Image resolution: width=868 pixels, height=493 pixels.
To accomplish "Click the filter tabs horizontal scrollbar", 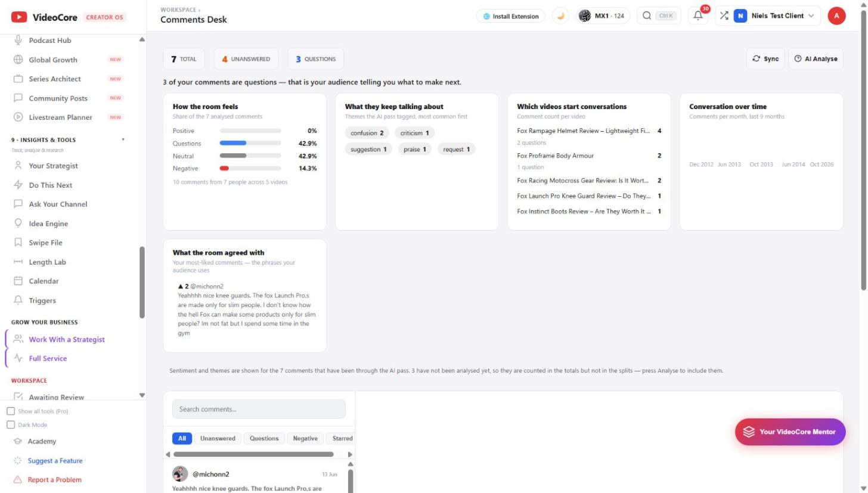I will click(x=253, y=454).
